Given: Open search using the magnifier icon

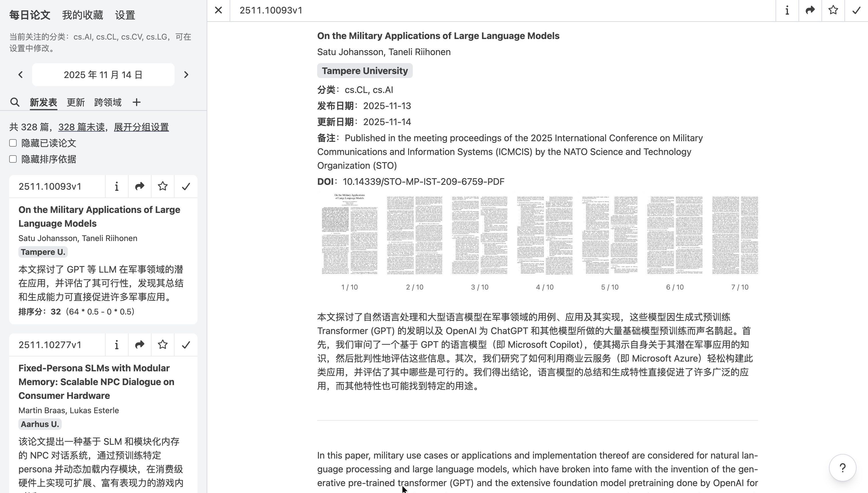Looking at the screenshot, I should pyautogui.click(x=15, y=102).
